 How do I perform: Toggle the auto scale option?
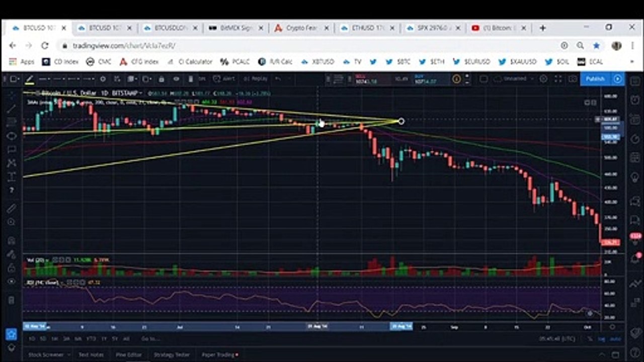(x=615, y=339)
